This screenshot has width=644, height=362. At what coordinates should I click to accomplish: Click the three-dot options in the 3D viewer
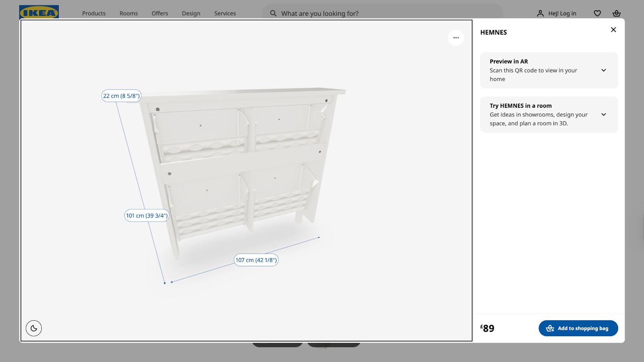[x=456, y=37]
